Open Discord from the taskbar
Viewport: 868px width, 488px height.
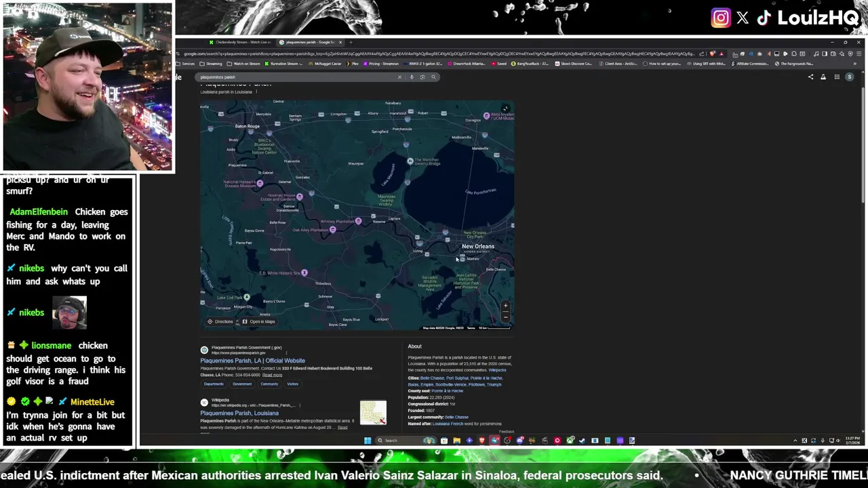click(x=520, y=441)
